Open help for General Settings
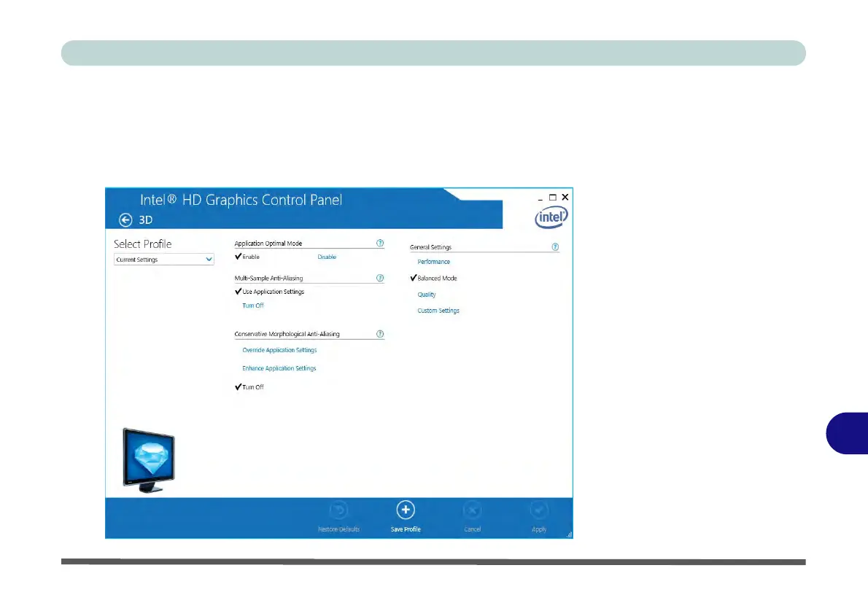Image resolution: width=868 pixels, height=611 pixels. [555, 247]
